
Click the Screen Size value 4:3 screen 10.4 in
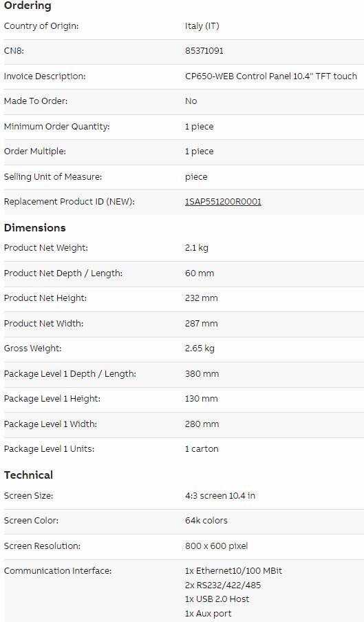click(220, 495)
